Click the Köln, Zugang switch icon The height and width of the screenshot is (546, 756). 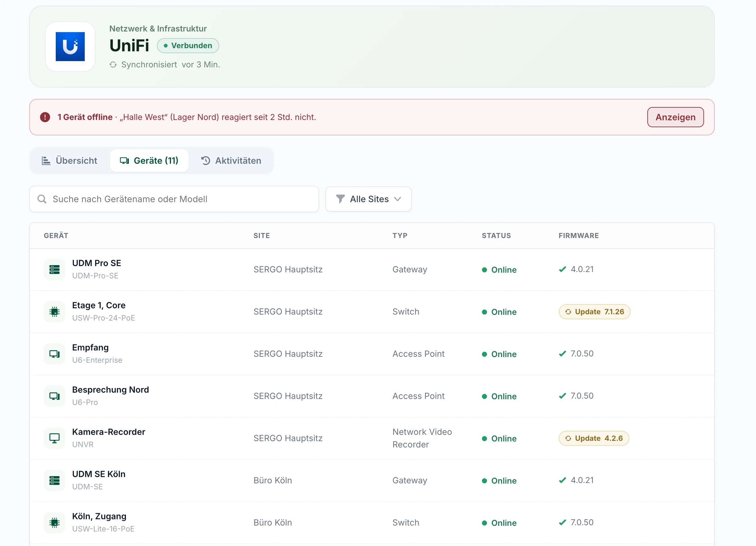54,523
